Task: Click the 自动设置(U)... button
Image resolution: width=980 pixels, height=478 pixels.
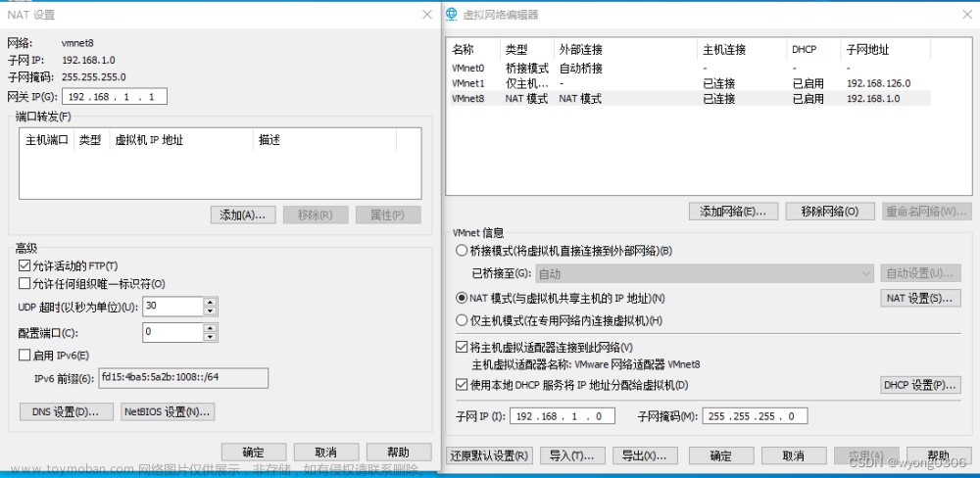Action: [x=920, y=273]
